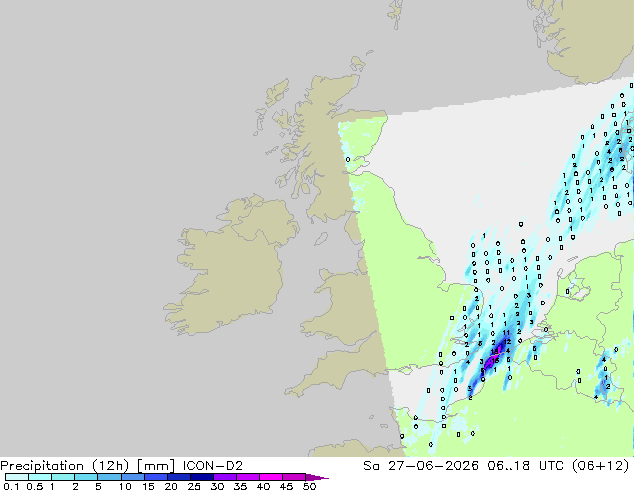Screen dimensions: 634x490
Task: Click the '[mm]' unit label
Action: (x=156, y=466)
